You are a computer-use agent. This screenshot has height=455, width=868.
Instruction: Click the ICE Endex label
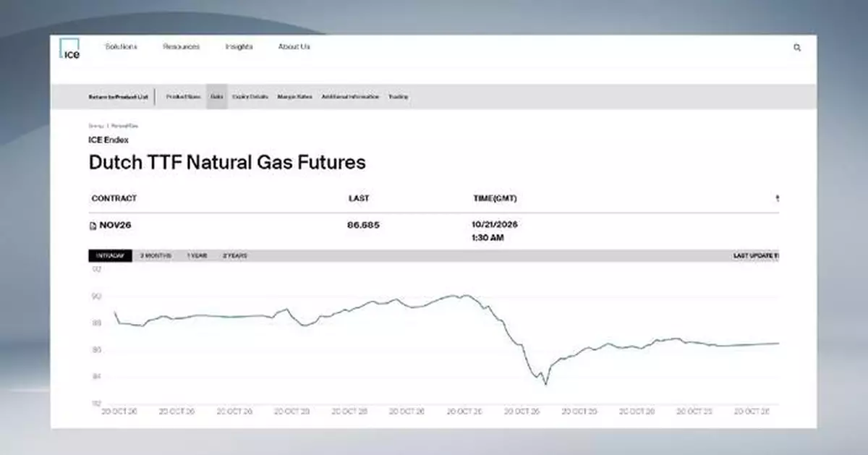(109, 140)
